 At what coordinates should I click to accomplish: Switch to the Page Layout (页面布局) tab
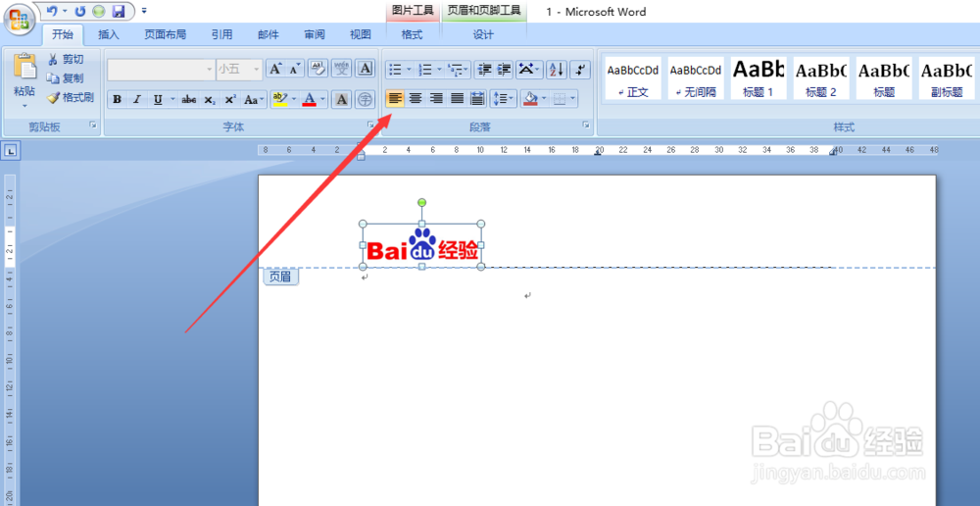coord(166,35)
